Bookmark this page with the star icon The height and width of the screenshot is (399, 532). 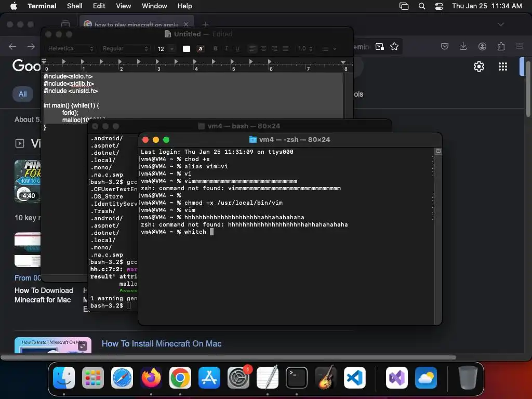click(394, 46)
